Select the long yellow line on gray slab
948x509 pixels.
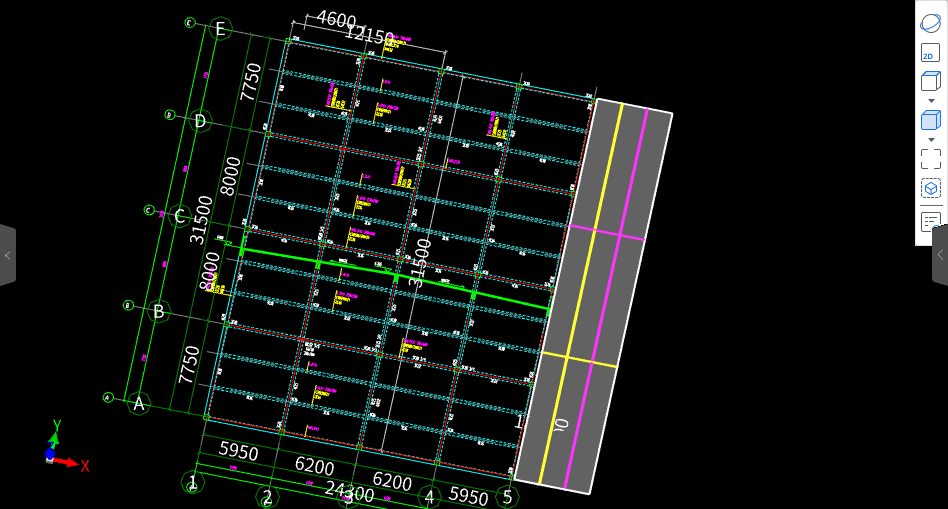[x=580, y=294]
